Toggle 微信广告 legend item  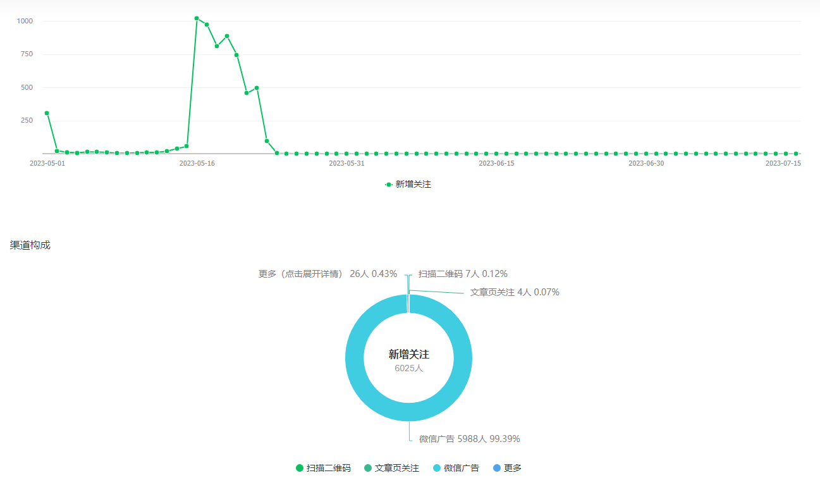[x=456, y=469]
